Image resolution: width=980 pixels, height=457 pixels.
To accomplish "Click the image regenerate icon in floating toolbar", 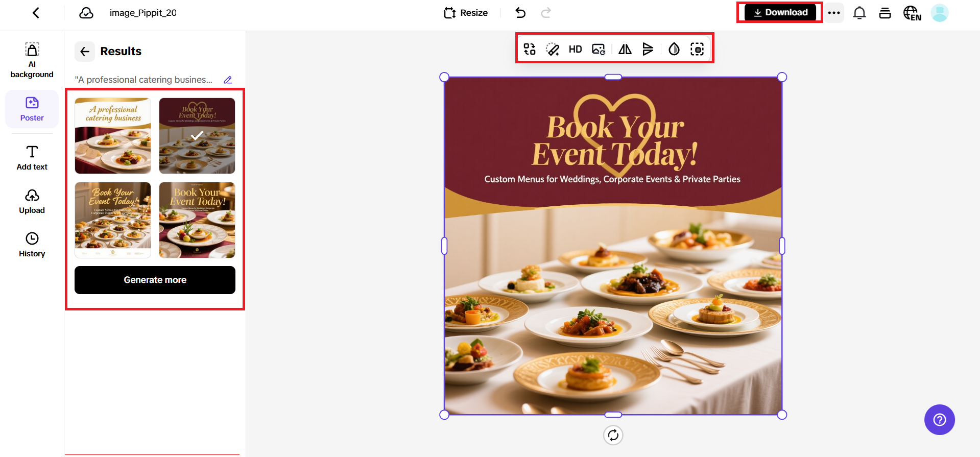I will (599, 49).
